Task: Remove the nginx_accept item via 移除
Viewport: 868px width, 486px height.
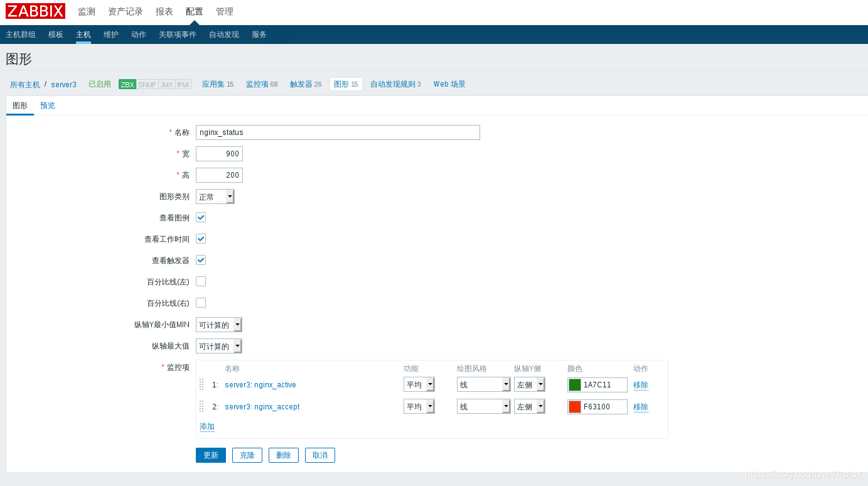Action: [x=641, y=407]
